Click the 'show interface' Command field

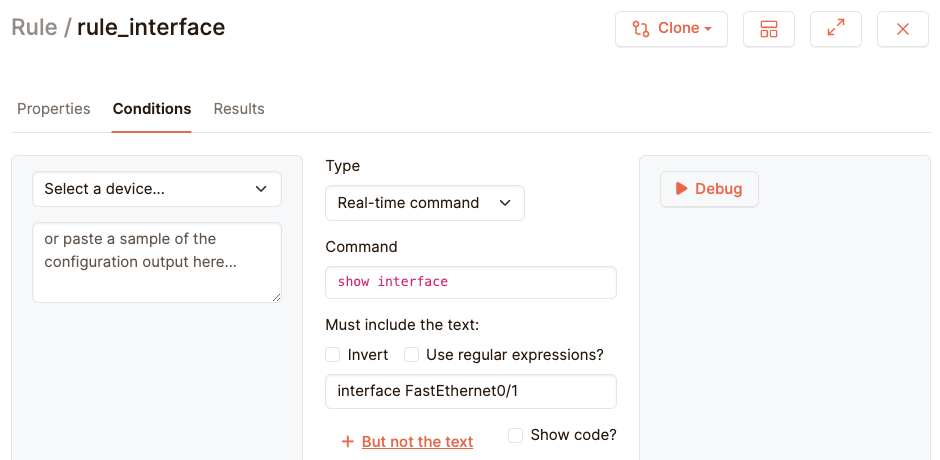coord(471,282)
